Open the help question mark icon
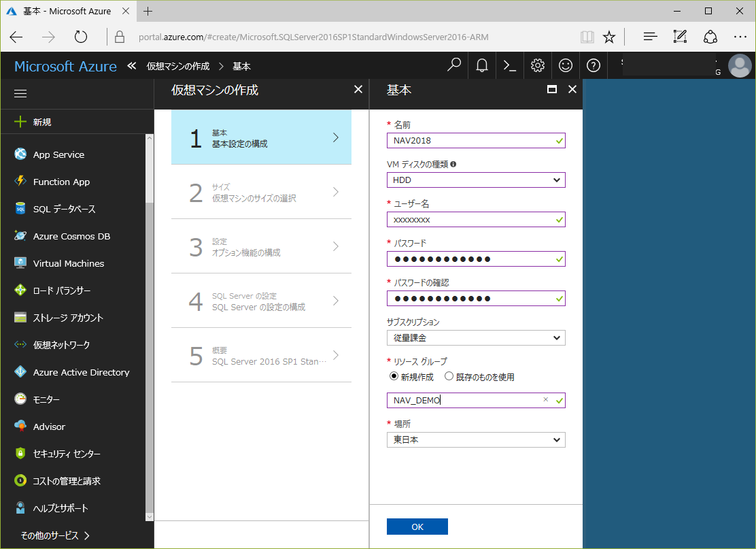The image size is (756, 549). pos(594,65)
